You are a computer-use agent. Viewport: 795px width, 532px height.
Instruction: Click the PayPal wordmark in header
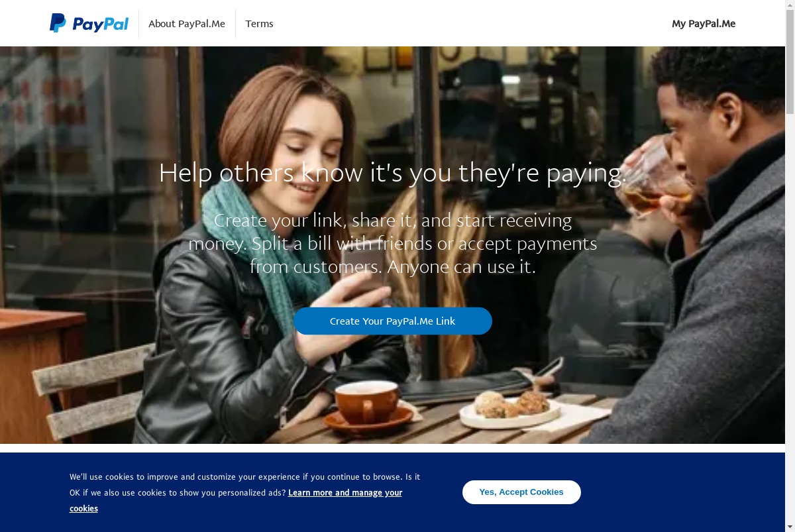point(100,25)
